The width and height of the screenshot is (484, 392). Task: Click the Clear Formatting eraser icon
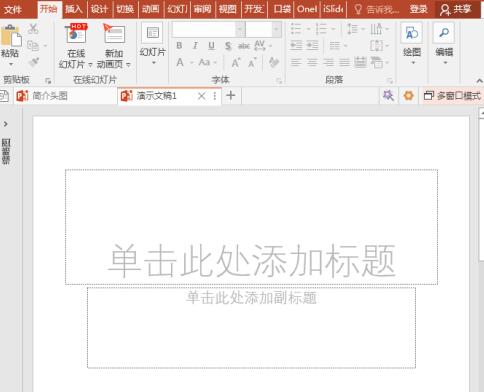[x=274, y=62]
